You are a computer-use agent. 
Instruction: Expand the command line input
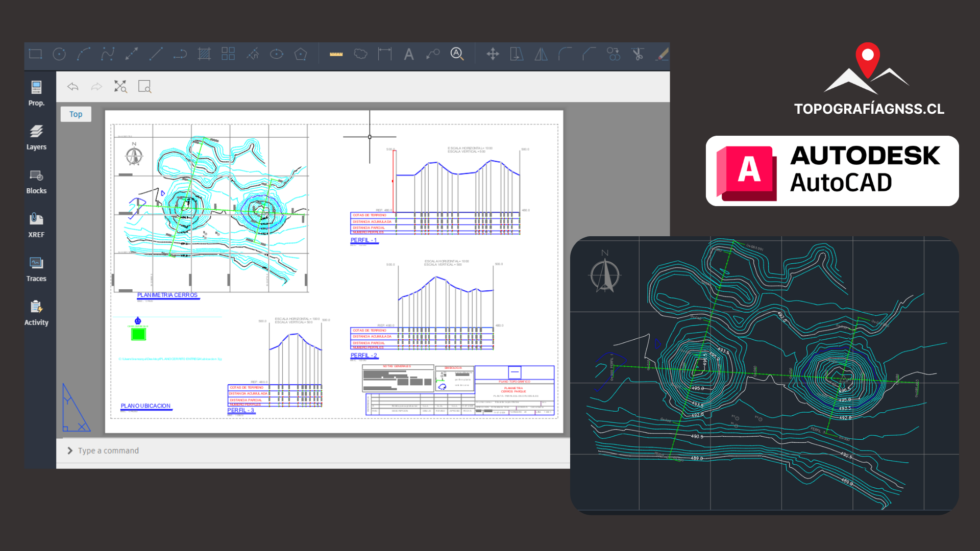click(69, 450)
